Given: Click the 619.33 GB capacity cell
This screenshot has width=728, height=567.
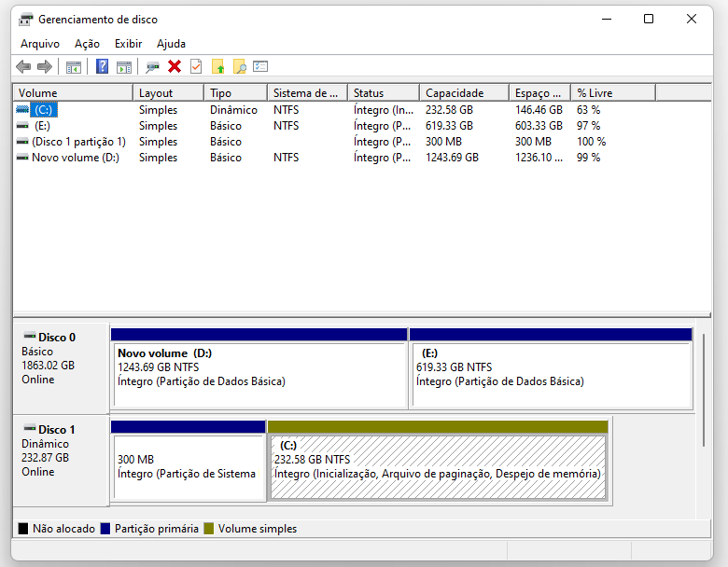Looking at the screenshot, I should coord(449,126).
